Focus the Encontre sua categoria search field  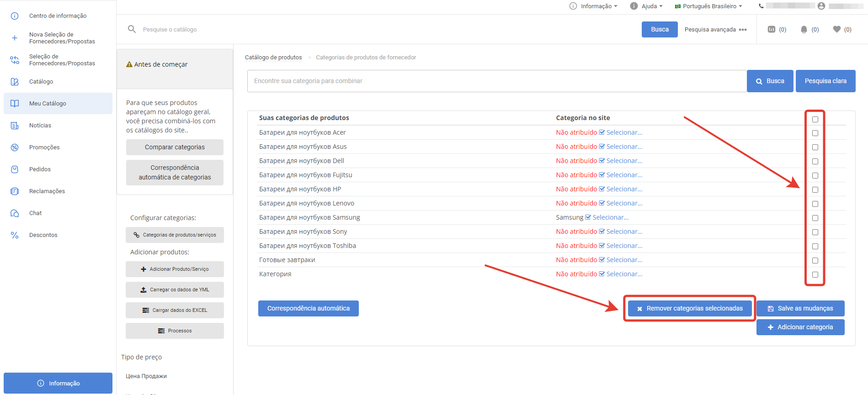[497, 81]
